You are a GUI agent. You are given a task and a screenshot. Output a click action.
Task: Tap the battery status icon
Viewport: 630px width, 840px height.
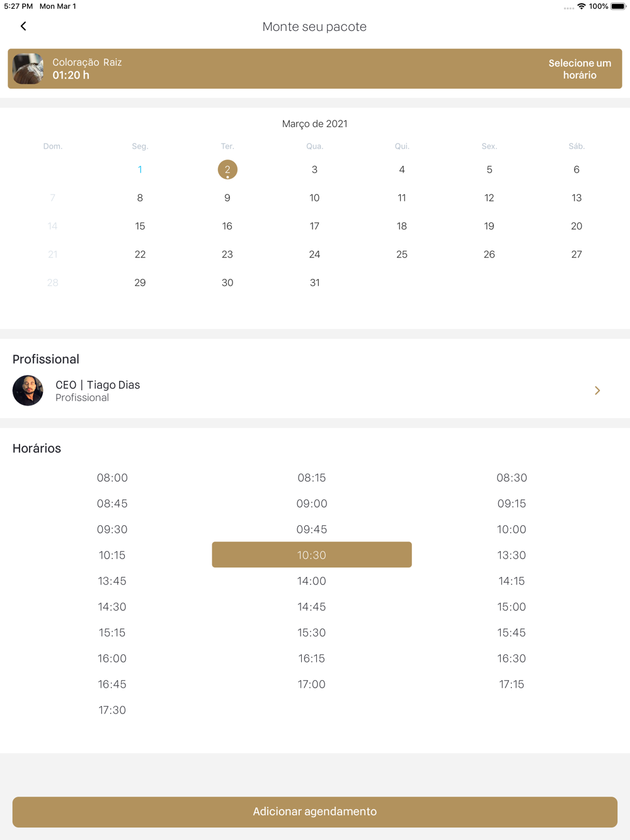618,6
